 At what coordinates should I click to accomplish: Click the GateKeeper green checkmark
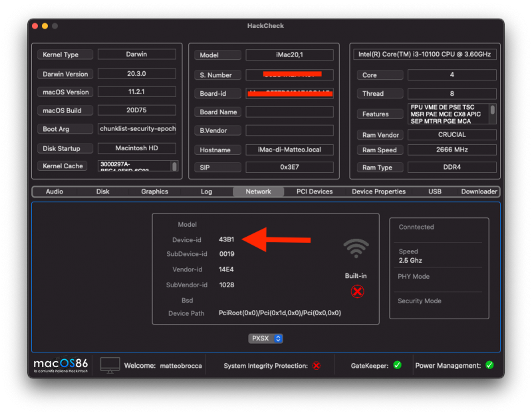pyautogui.click(x=397, y=365)
